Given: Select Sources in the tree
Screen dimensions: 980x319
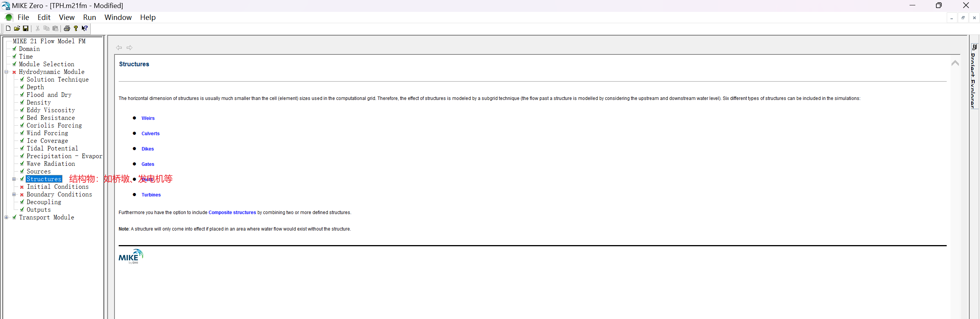Looking at the screenshot, I should pos(39,172).
